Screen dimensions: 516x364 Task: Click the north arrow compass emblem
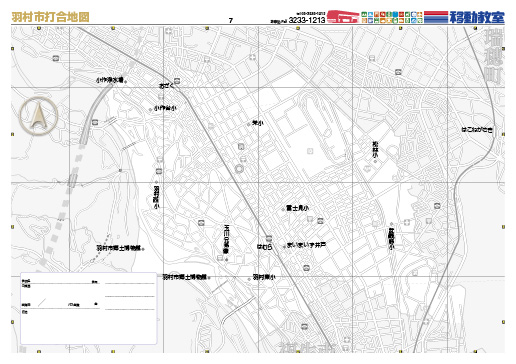pos(39,116)
